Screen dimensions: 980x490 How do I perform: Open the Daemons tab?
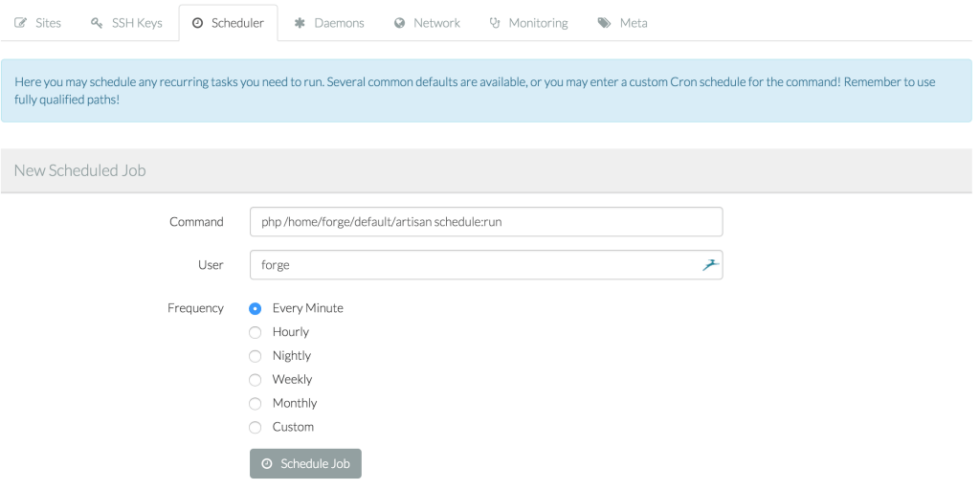point(329,23)
